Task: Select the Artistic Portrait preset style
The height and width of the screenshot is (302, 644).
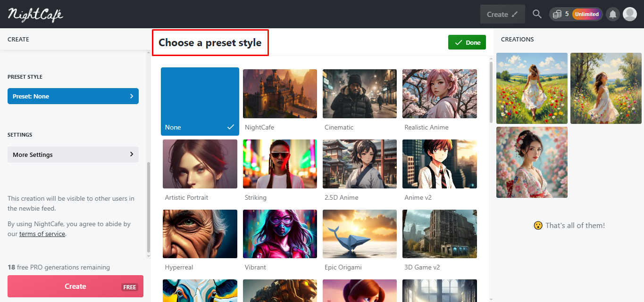Action: [x=200, y=171]
